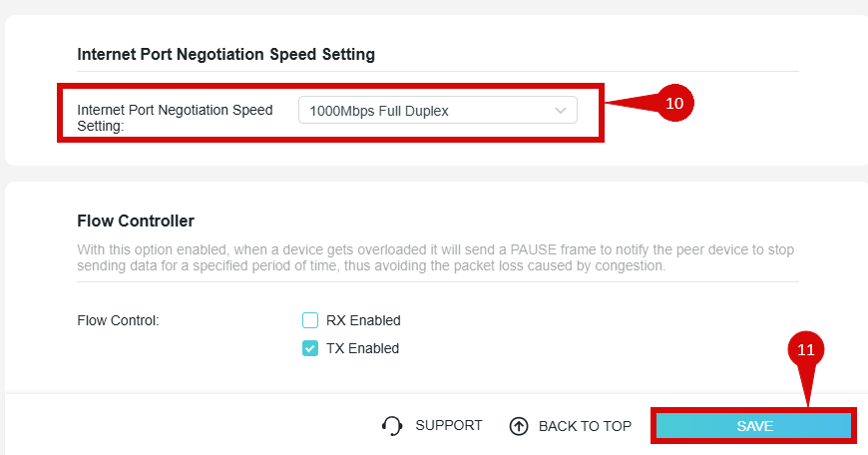Enable the RX Enabled checkbox
Viewport: 868px width, 455px height.
pyautogui.click(x=310, y=320)
